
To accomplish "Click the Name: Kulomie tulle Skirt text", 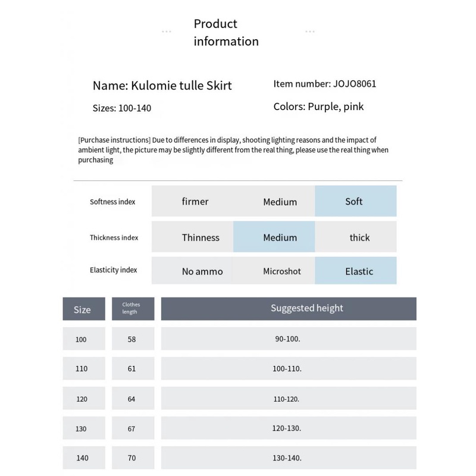I will click(162, 85).
